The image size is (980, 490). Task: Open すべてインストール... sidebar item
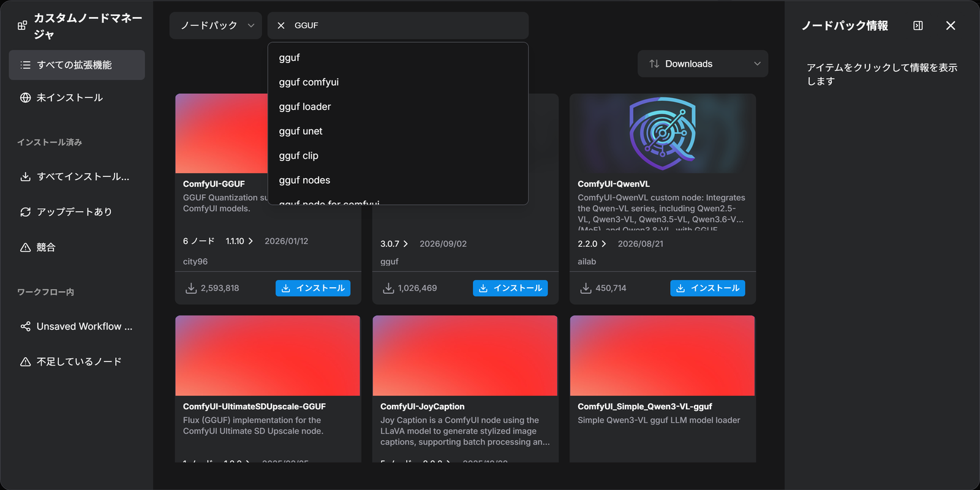tap(77, 176)
